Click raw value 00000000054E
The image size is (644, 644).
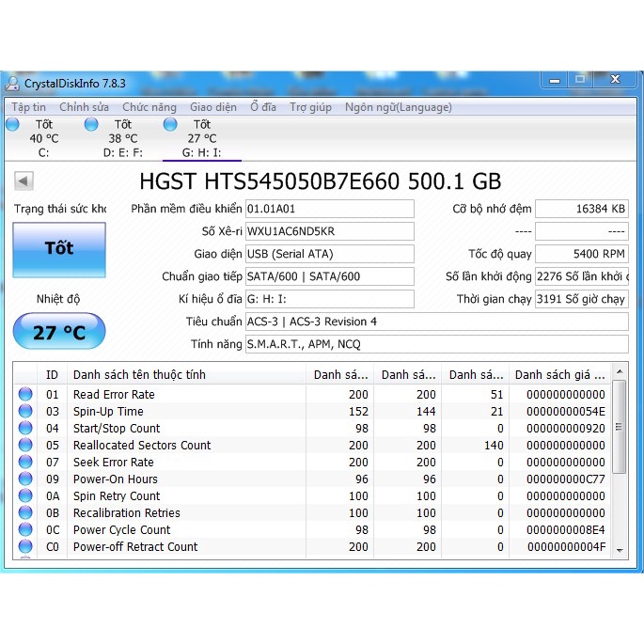click(566, 411)
